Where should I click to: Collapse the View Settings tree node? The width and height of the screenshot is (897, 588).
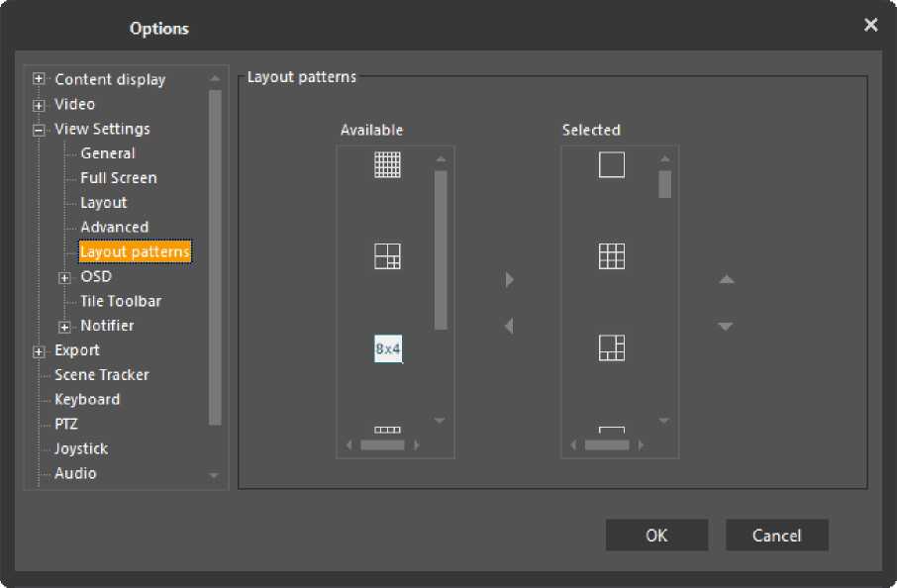pos(39,129)
